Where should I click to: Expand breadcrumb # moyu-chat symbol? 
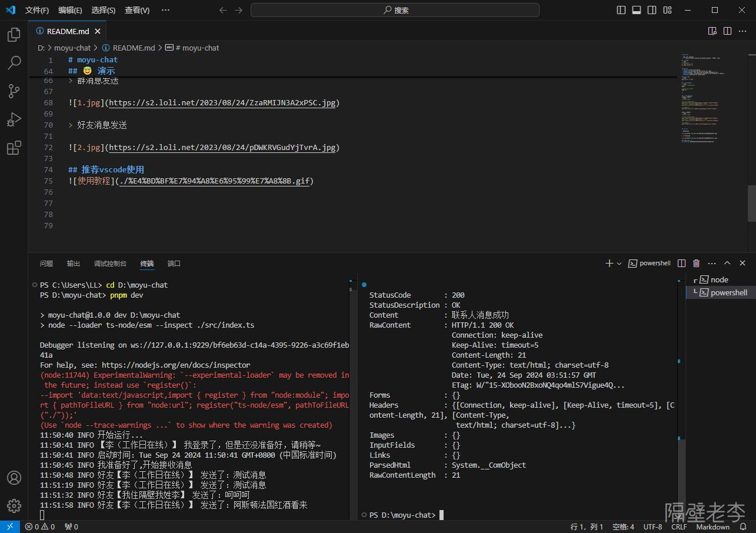(x=192, y=48)
